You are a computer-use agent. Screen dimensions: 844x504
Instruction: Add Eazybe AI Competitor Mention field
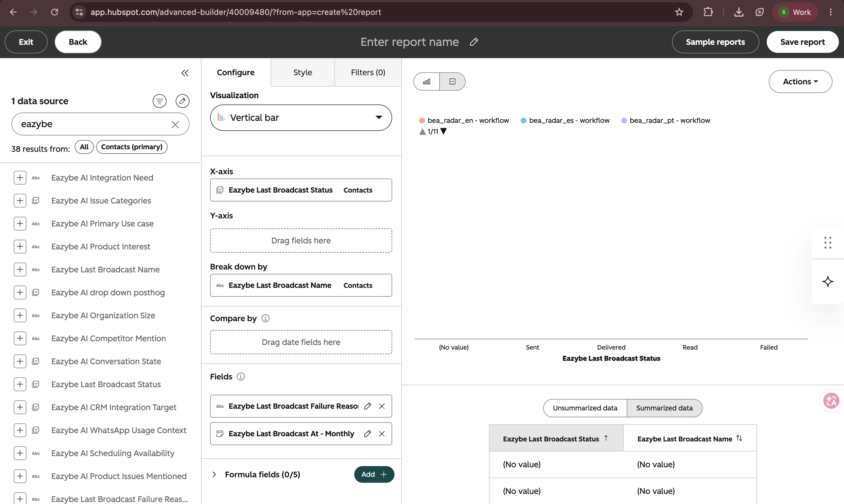(x=20, y=338)
